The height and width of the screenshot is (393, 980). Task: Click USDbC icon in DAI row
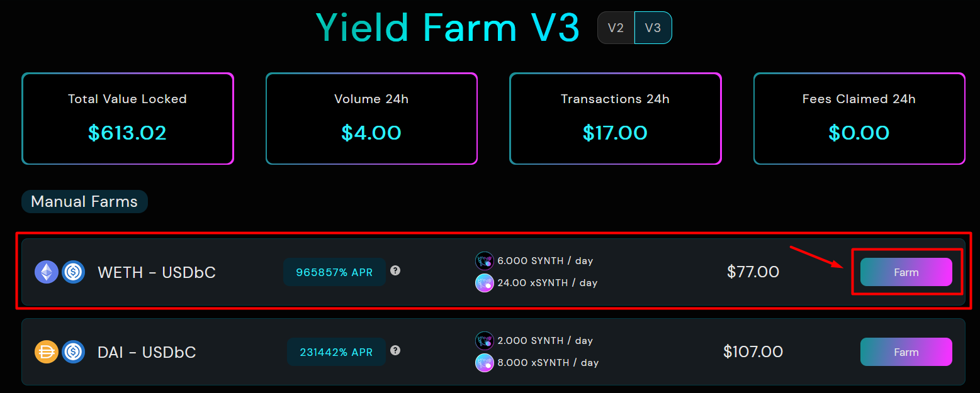(x=73, y=351)
